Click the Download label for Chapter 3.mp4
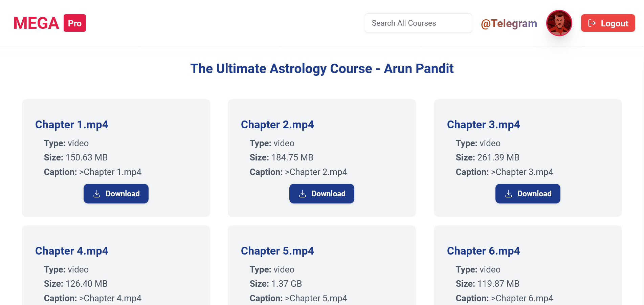This screenshot has height=305, width=644. [x=534, y=194]
